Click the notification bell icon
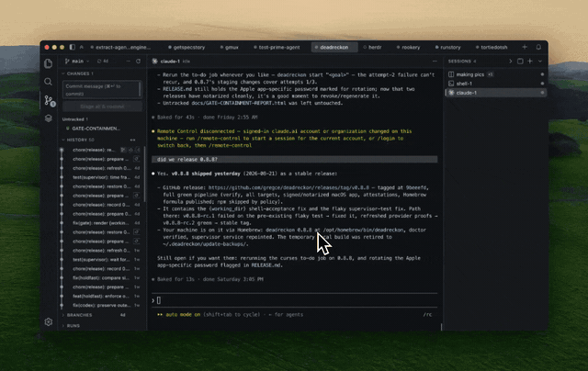The height and width of the screenshot is (371, 588). point(538,47)
